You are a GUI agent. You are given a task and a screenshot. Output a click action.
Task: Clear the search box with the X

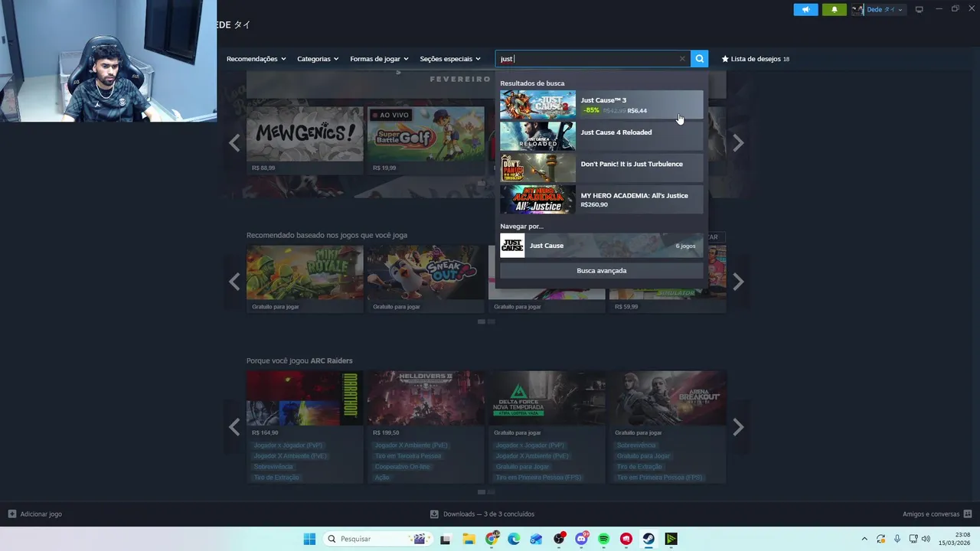pos(682,59)
